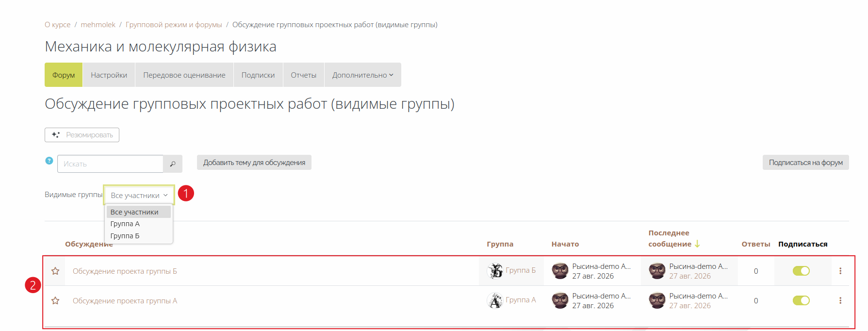Screen dimensions: 868x331
Task: Sort by Последнее сообщение column header
Action: tap(670, 238)
